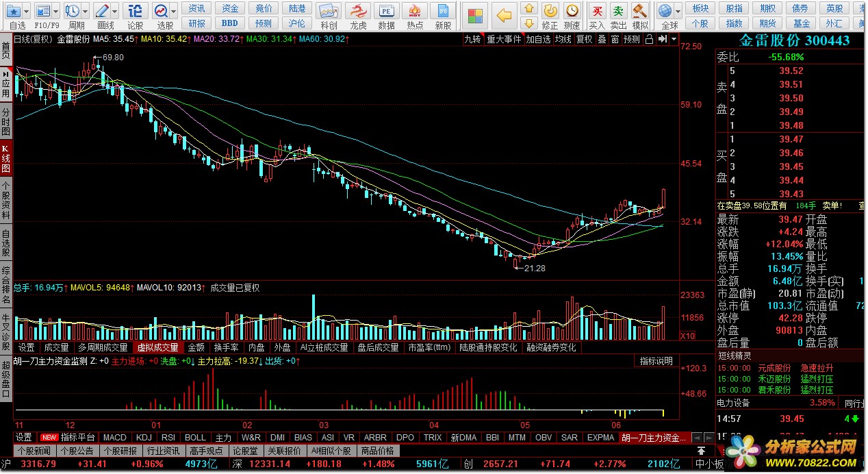Click the yellow up arrow icon
Viewport: 868px width, 474px height.
tap(528, 8)
